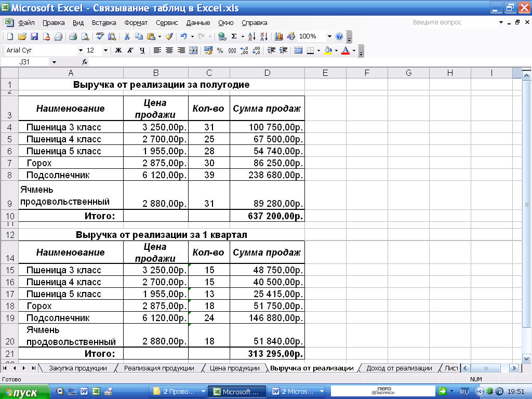Print the sheet with the printer icon
The image size is (532, 399).
click(73, 36)
